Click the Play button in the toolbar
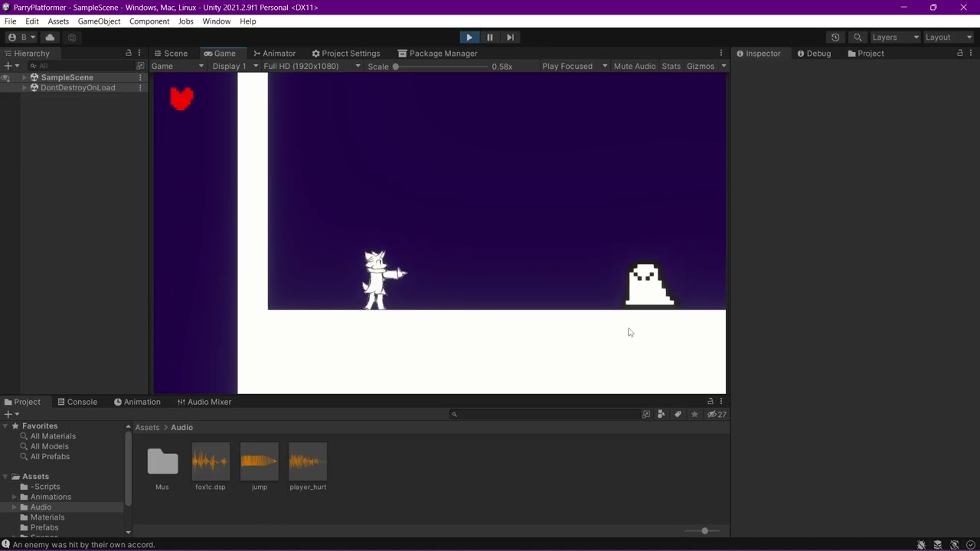Image resolution: width=980 pixels, height=551 pixels. (469, 37)
